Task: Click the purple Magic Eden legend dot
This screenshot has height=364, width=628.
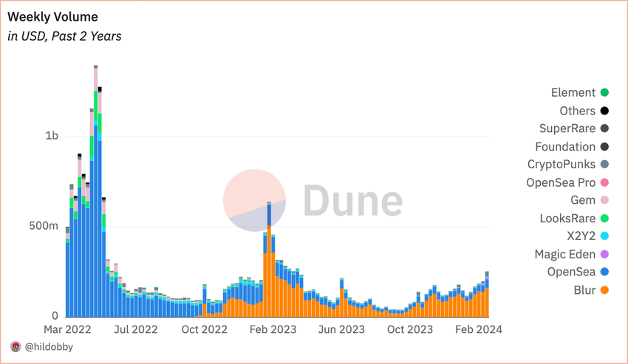Action: [x=604, y=254]
